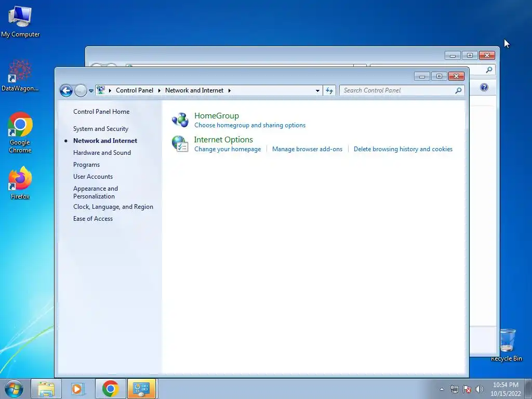The image size is (532, 399).
Task: Focus the Search Control Panel field
Action: click(402, 90)
